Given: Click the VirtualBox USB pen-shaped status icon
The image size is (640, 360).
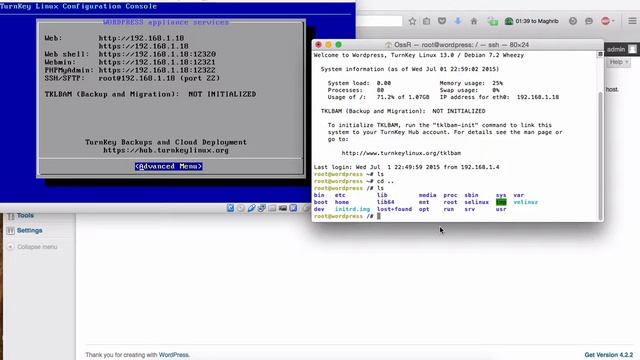Looking at the screenshot, I should pyautogui.click(x=251, y=208).
